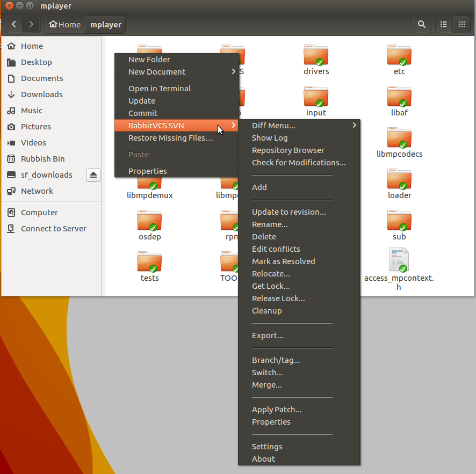Switch to icon grid view layout
Screen dimensions: 476x474
461,24
